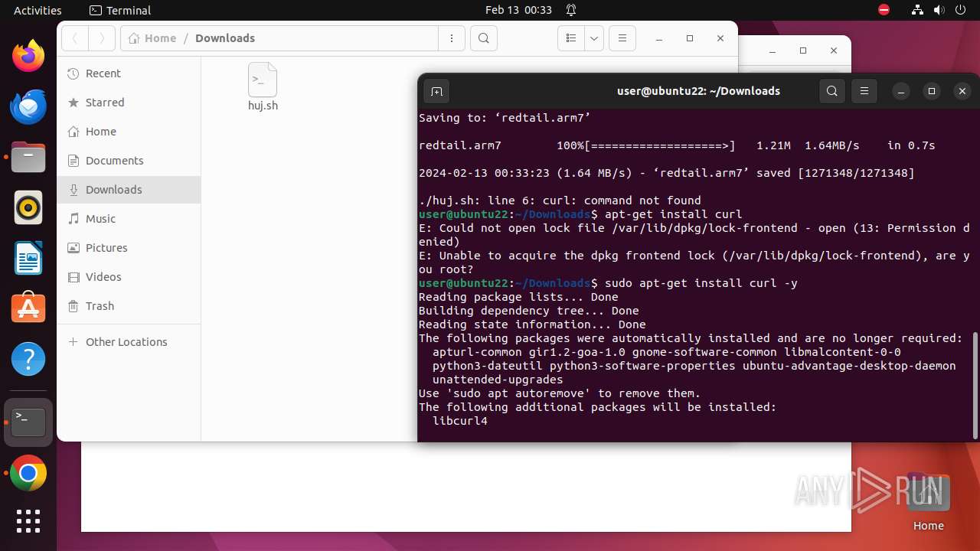Open notifications bell in top bar

pyautogui.click(x=571, y=10)
